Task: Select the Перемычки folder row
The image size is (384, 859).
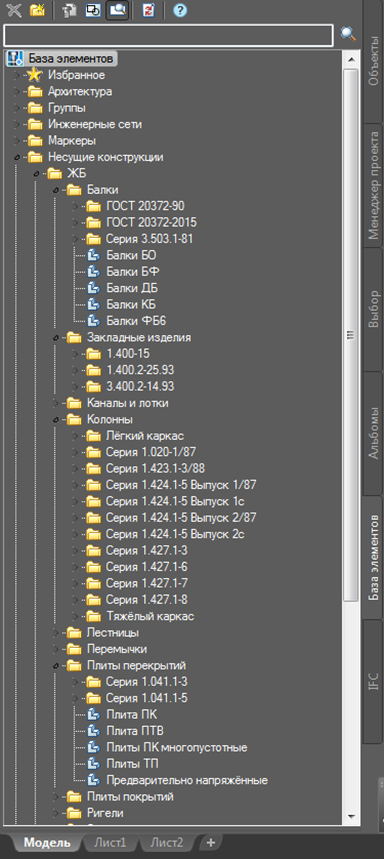Action: tap(117, 649)
